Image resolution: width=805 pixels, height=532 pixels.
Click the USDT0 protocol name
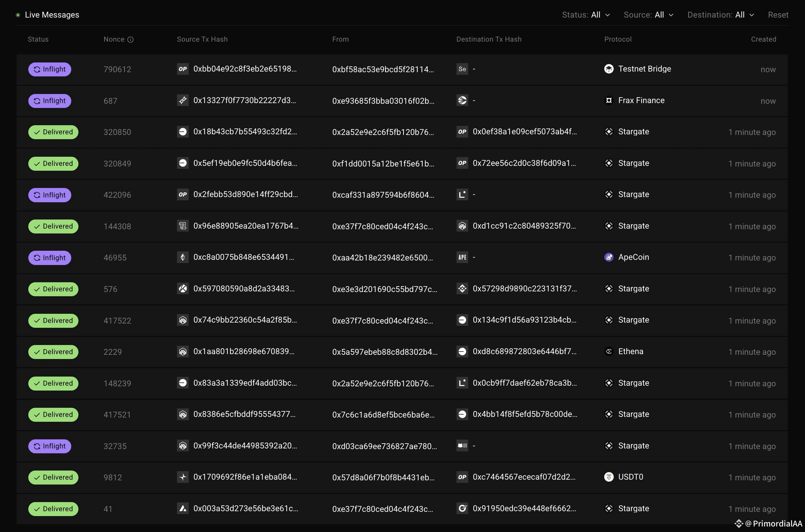[631, 477]
